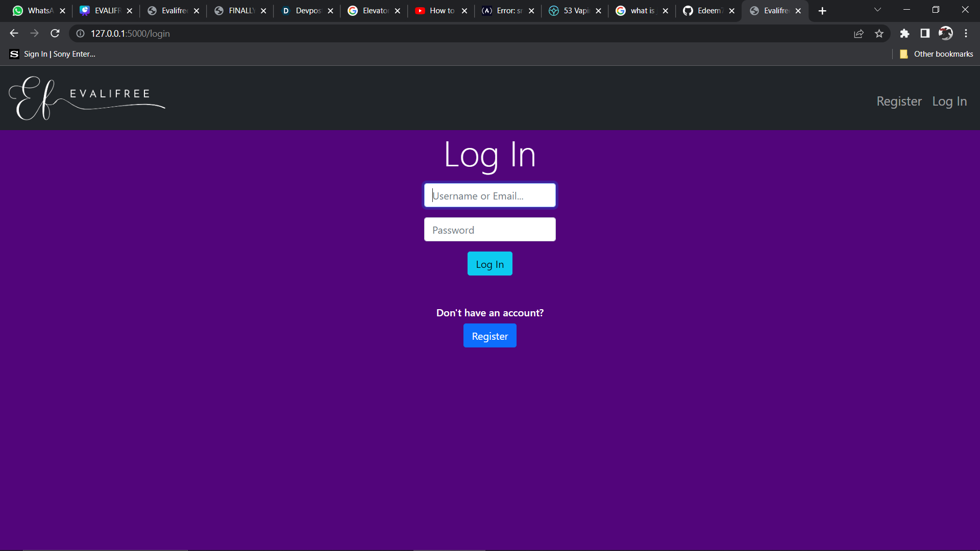Expand the tab search chevron

click(x=877, y=10)
